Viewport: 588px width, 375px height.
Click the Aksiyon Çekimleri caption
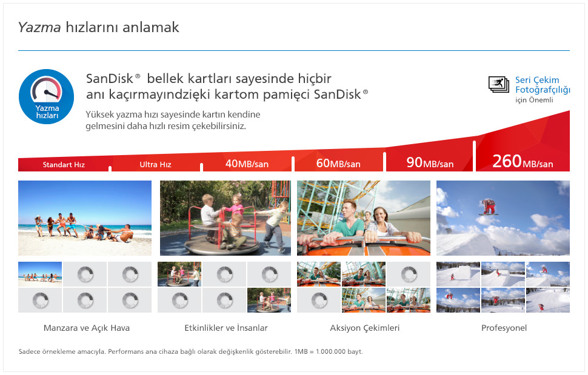pyautogui.click(x=365, y=328)
